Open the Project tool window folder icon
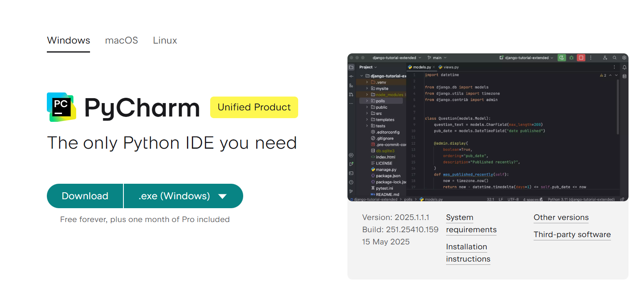The height and width of the screenshot is (286, 644). coord(351,67)
